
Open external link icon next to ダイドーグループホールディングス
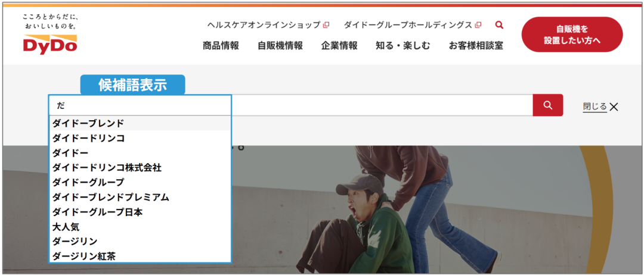[478, 25]
